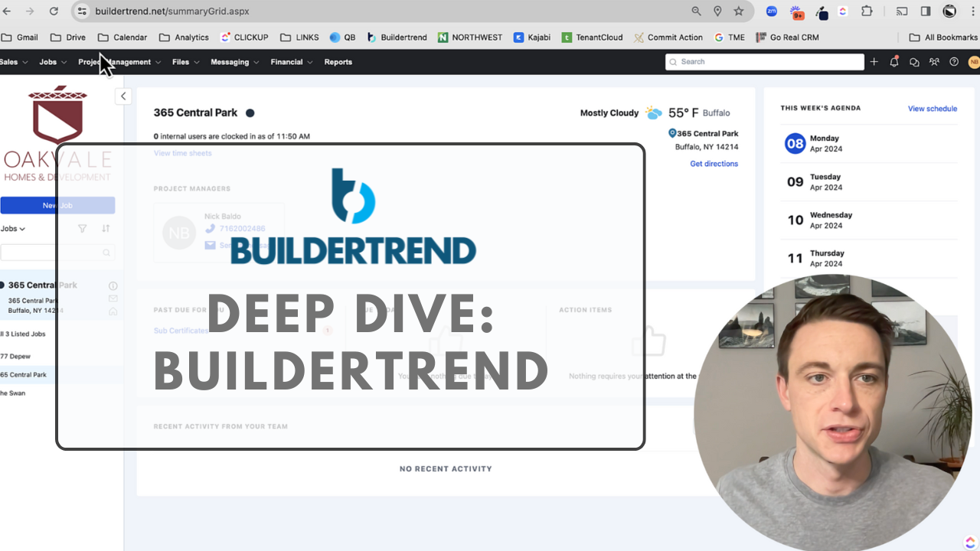Open site information icon in address bar
Screen dimensions: 980x551
83,11
